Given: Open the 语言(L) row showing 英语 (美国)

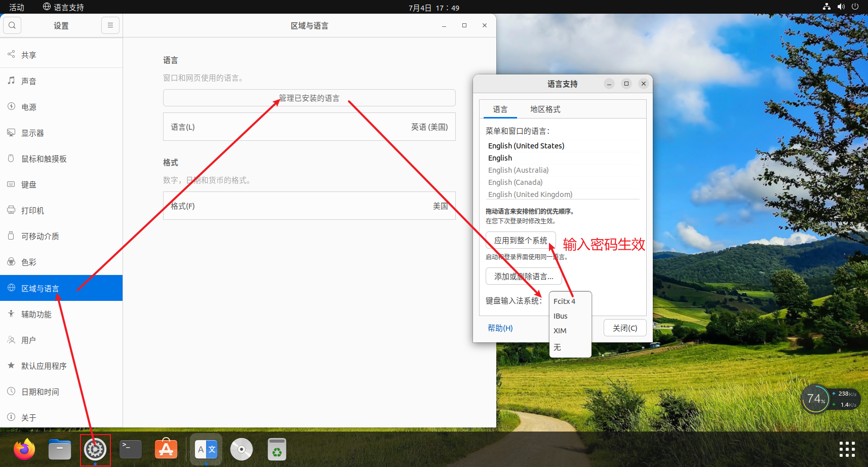Looking at the screenshot, I should pyautogui.click(x=309, y=127).
